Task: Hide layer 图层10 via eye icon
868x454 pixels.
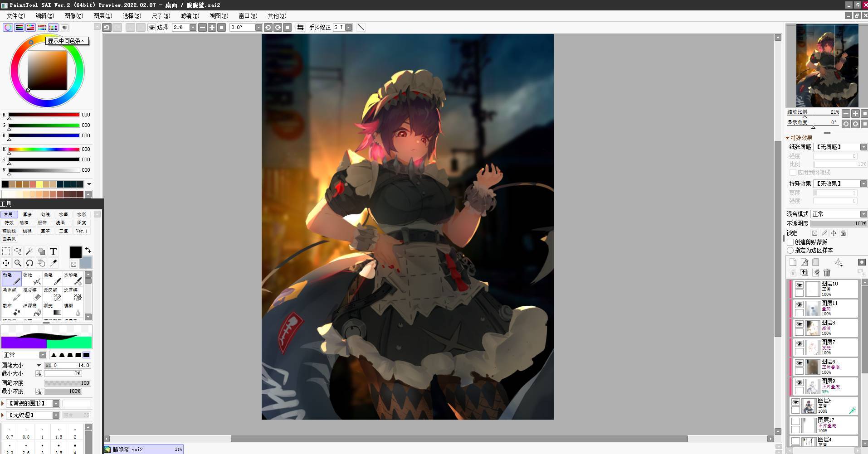Action: tap(799, 285)
